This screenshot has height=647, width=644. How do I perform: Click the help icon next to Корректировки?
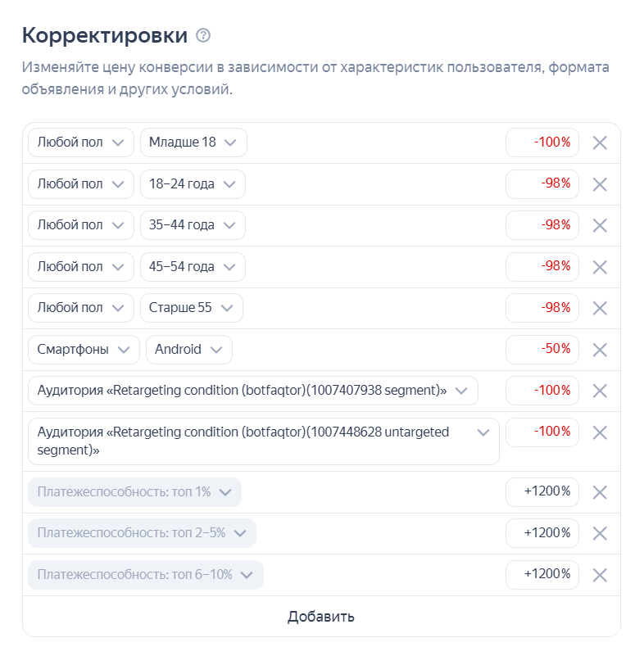pos(204,36)
